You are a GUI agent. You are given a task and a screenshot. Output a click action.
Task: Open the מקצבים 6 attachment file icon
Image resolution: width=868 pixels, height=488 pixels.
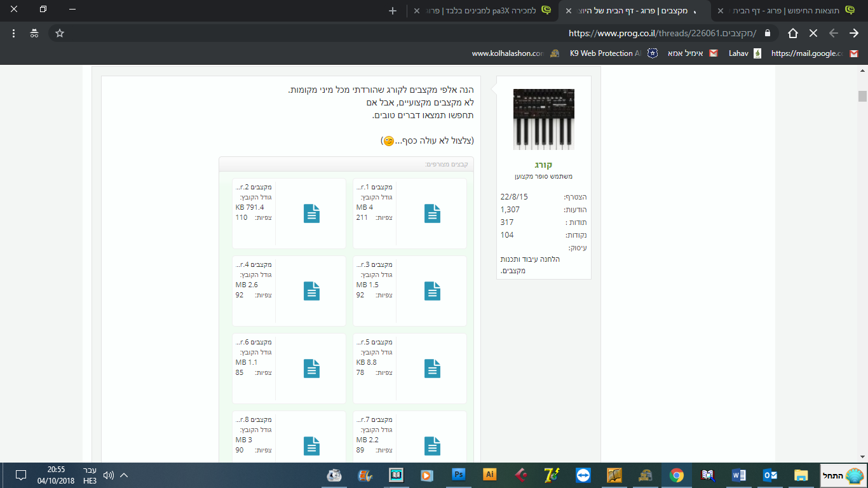tap(311, 369)
